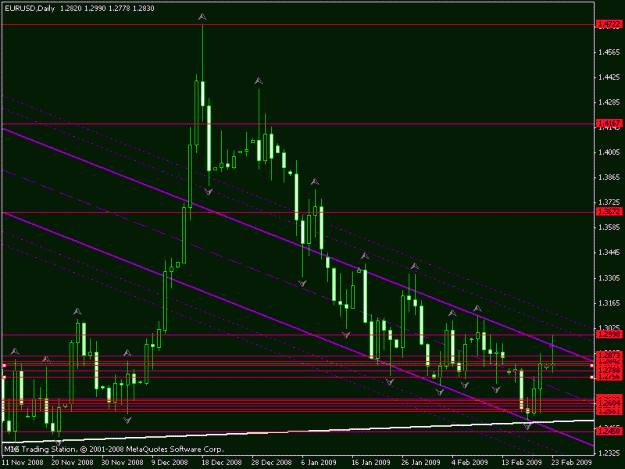Click the 1.4565 axis price value
625x469 pixels.
(610, 52)
